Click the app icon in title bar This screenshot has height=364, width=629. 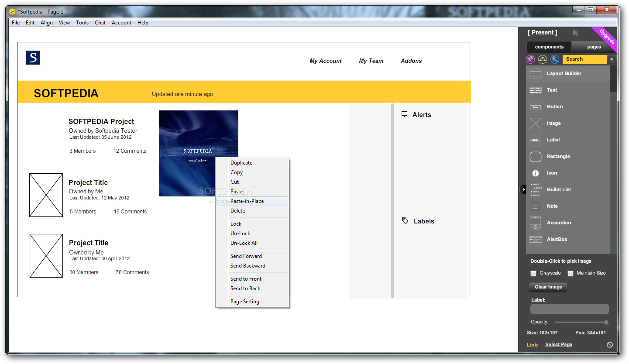pyautogui.click(x=12, y=12)
